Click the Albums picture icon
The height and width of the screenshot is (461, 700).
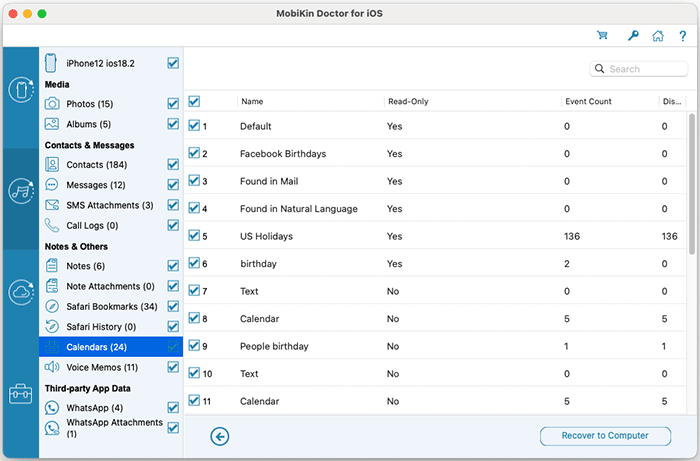[x=52, y=124]
